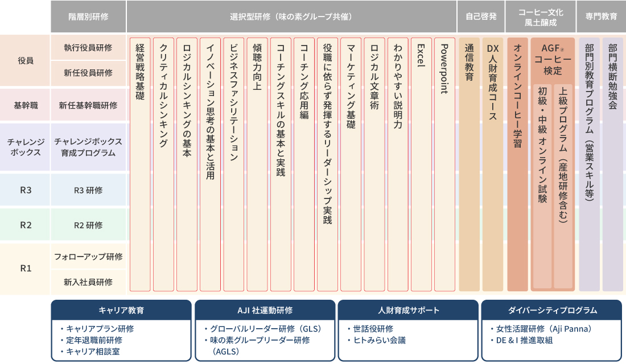Click the マーケティング基礎 column
Image resolution: width=626 pixels, height=364 pixels.
pyautogui.click(x=351, y=164)
